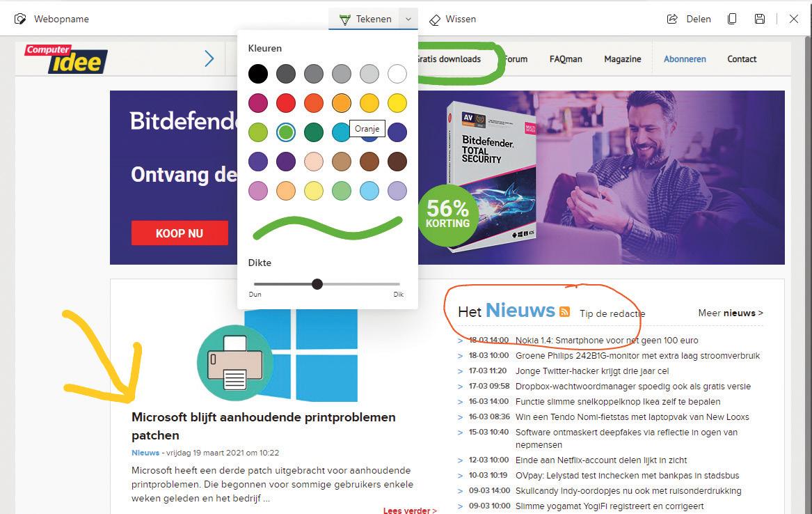This screenshot has width=812, height=514.
Task: Click the KOOP NU button
Action: pos(180,233)
